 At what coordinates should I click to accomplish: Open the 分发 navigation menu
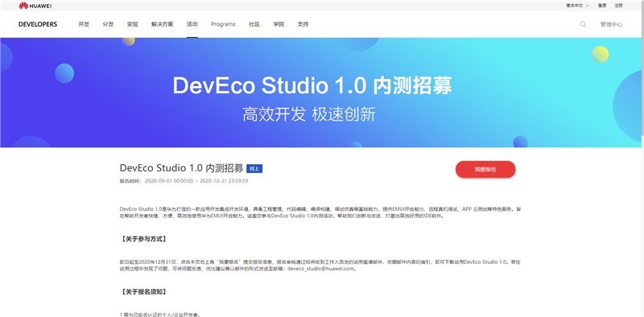tap(108, 24)
